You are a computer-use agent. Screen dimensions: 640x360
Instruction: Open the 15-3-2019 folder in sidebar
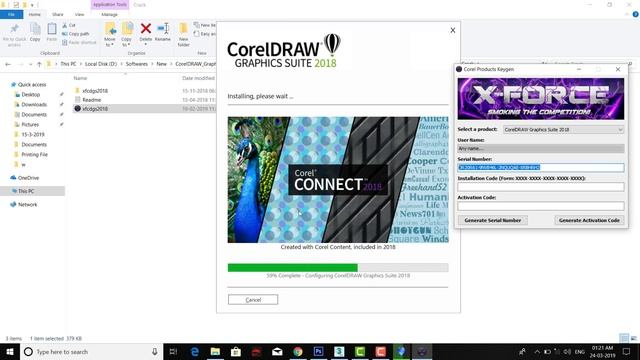(32, 134)
